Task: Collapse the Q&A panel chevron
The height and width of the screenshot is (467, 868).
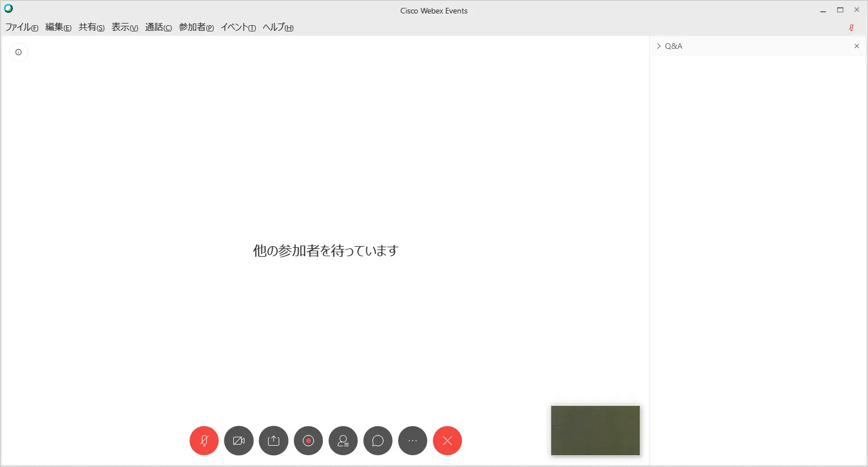Action: tap(659, 46)
